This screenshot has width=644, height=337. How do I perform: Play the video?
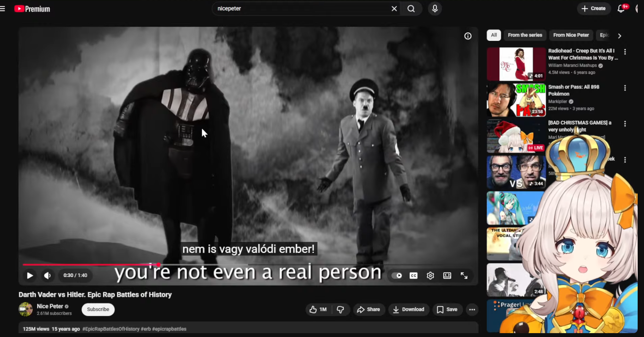tap(30, 276)
